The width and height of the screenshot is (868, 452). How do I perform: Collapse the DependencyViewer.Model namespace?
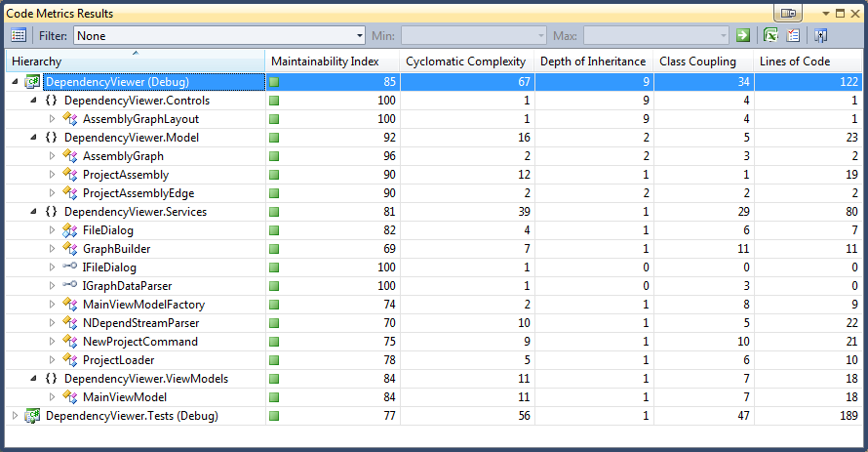coord(34,138)
